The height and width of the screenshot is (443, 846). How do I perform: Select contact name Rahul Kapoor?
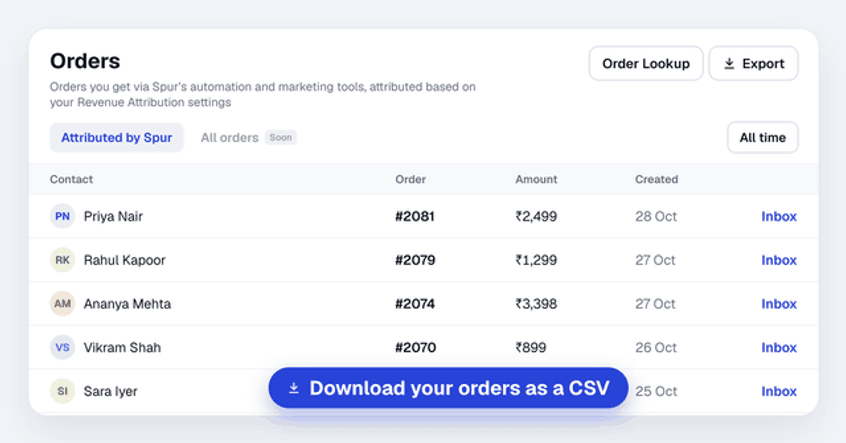(x=125, y=260)
